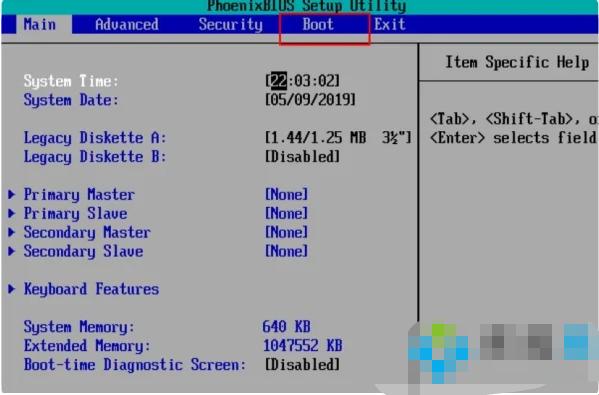
Task: Switch to the Advanced tab
Action: (127, 25)
